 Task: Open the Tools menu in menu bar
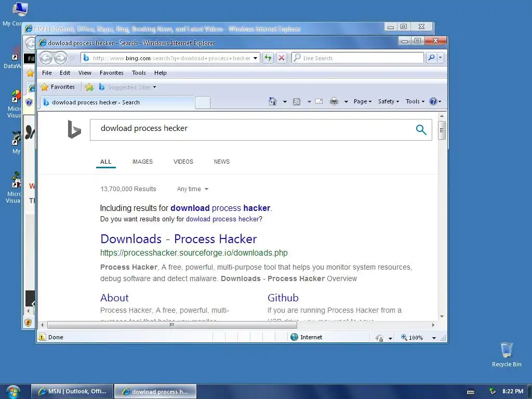(139, 73)
